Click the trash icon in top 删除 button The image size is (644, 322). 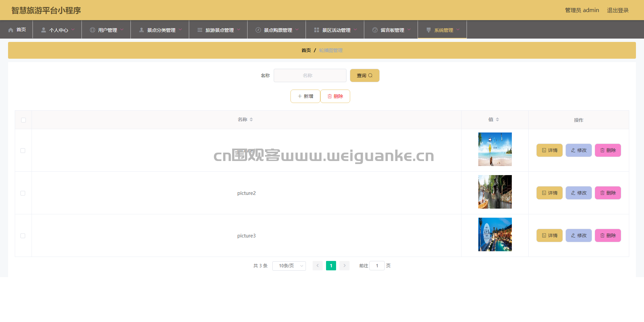click(330, 96)
